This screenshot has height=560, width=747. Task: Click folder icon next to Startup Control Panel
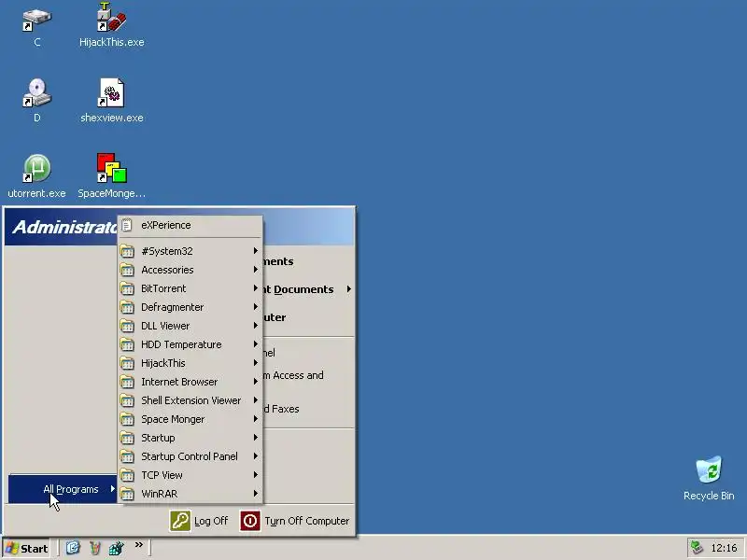(x=127, y=456)
